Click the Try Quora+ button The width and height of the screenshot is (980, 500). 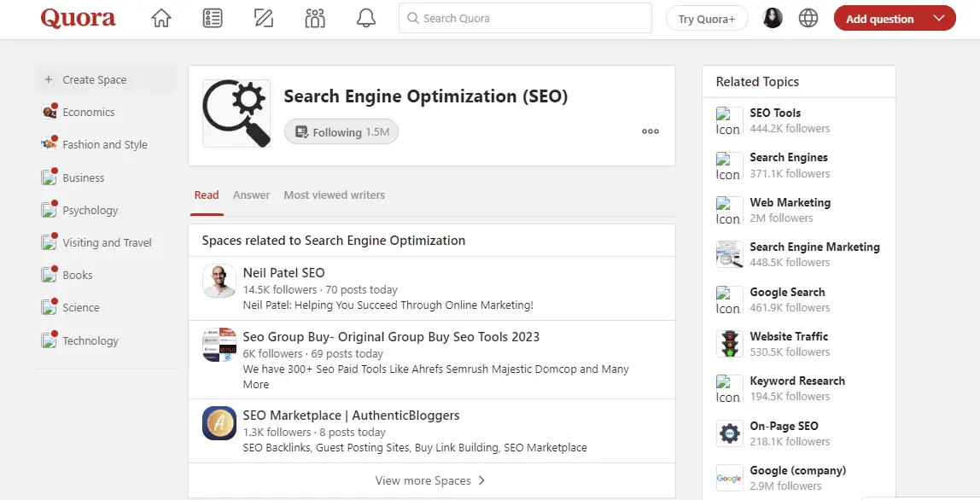707,19
